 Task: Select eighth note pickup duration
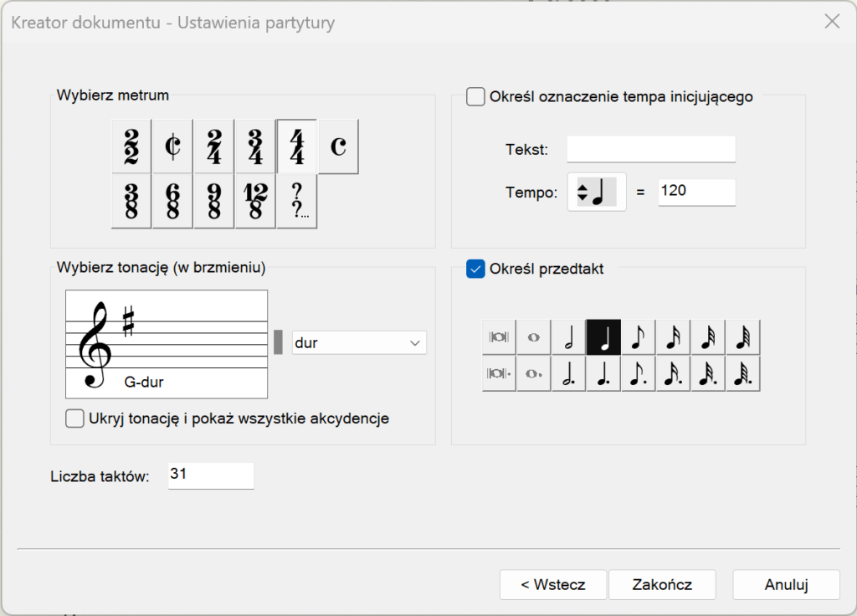(638, 337)
